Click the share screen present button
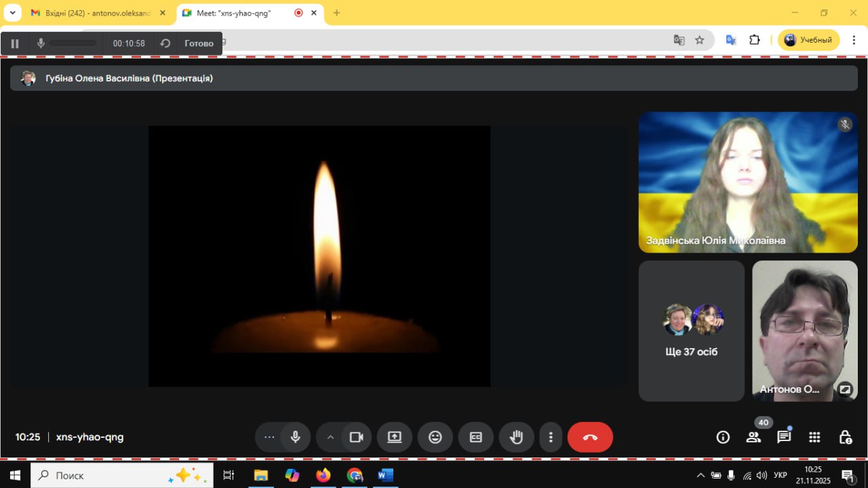The image size is (868, 488). pyautogui.click(x=395, y=437)
